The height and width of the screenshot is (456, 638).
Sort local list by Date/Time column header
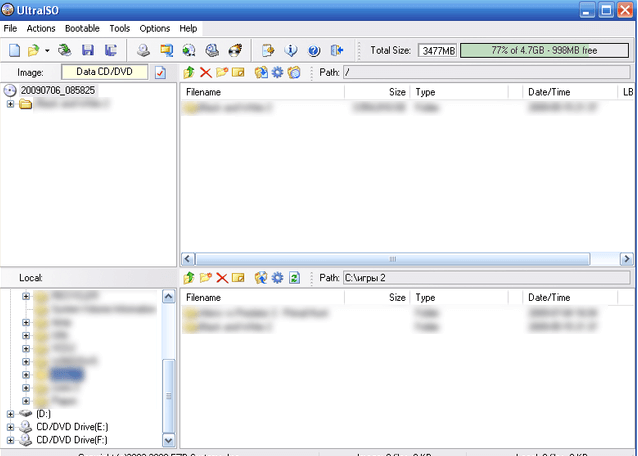pyautogui.click(x=570, y=298)
